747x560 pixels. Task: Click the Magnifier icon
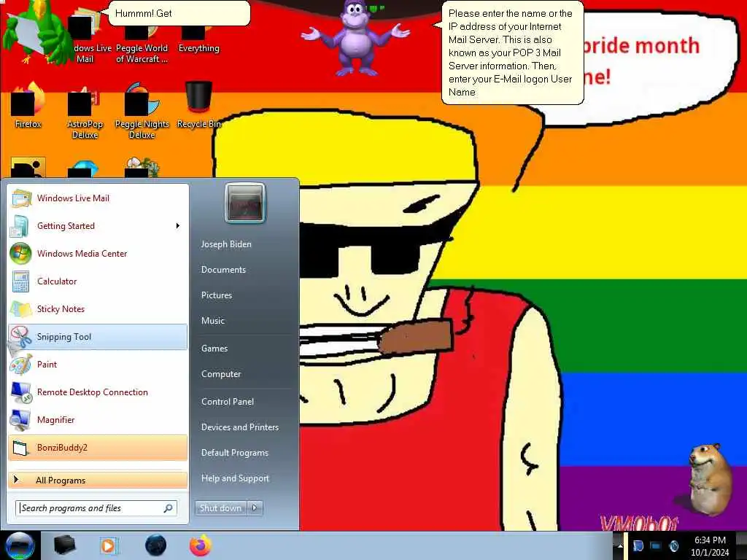click(x=21, y=419)
